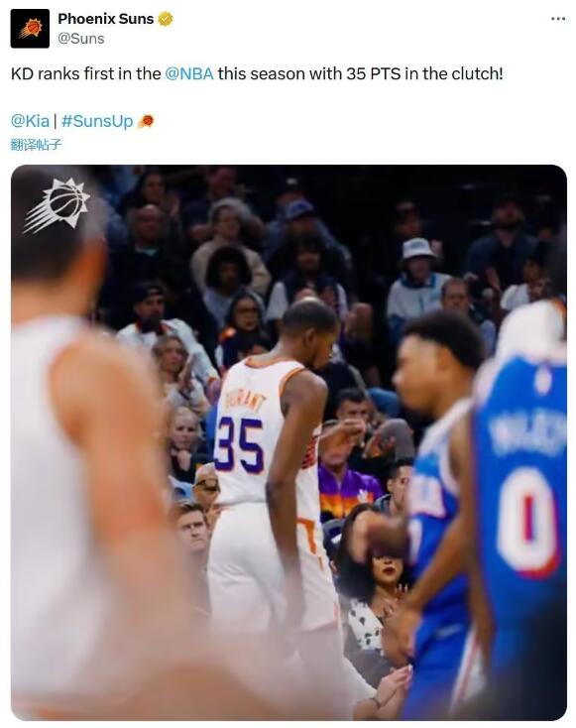
Task: Click the Suns logo watermark in the video
Action: pos(57,205)
